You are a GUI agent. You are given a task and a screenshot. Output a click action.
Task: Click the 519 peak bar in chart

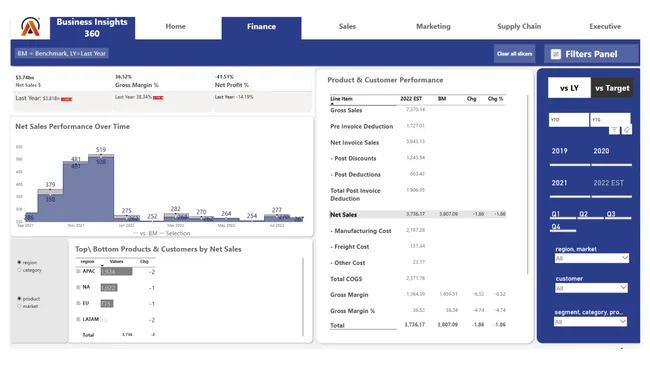[101, 187]
